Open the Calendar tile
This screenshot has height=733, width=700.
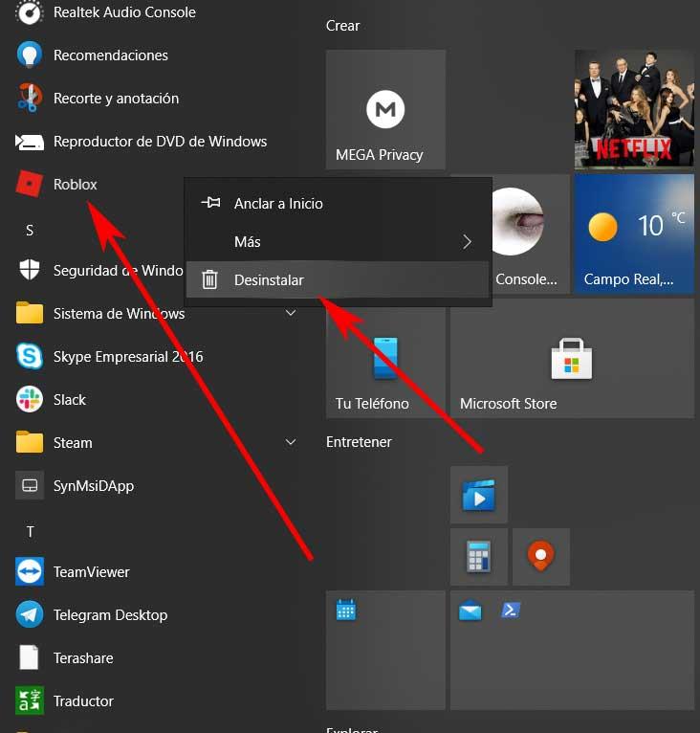pos(385,650)
